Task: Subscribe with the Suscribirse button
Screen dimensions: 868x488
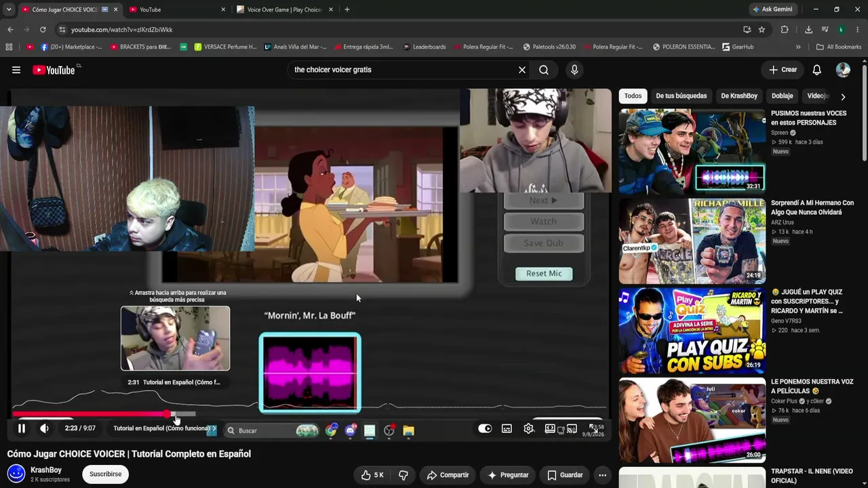Action: coord(105,474)
